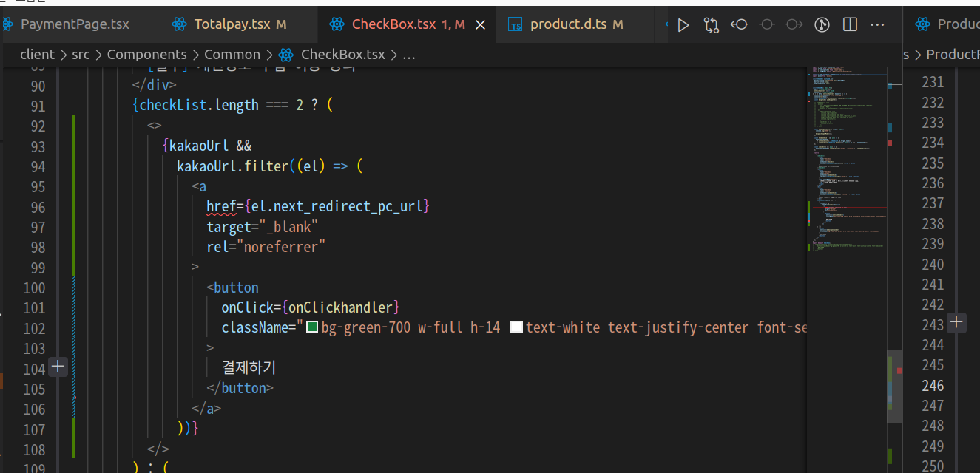The height and width of the screenshot is (473, 980).
Task: Click the onClickhandler reference
Action: tap(340, 307)
